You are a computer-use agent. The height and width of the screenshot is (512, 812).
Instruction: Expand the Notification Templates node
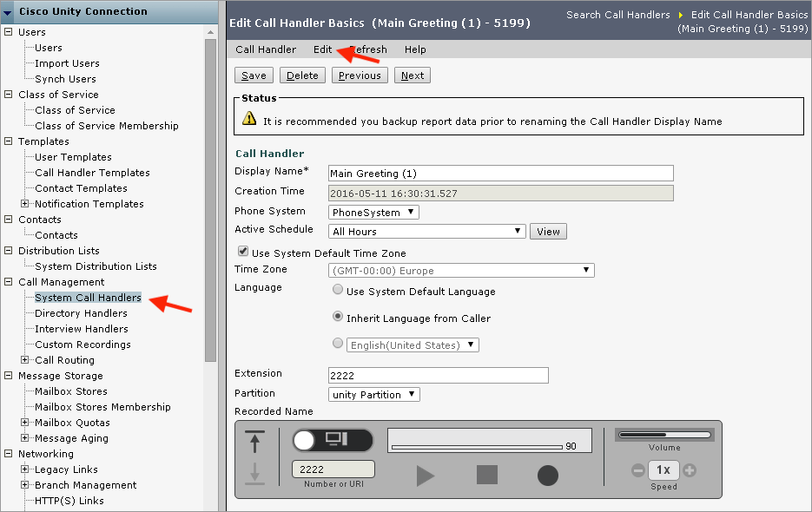24,203
